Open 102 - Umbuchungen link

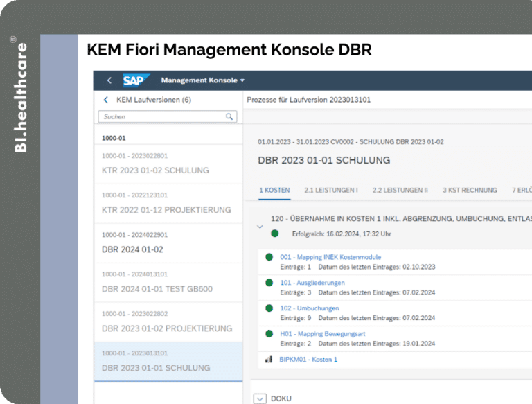[310, 308]
